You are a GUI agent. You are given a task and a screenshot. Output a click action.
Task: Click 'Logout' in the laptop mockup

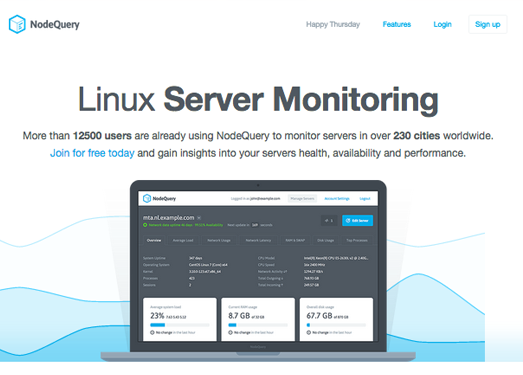pyautogui.click(x=365, y=199)
